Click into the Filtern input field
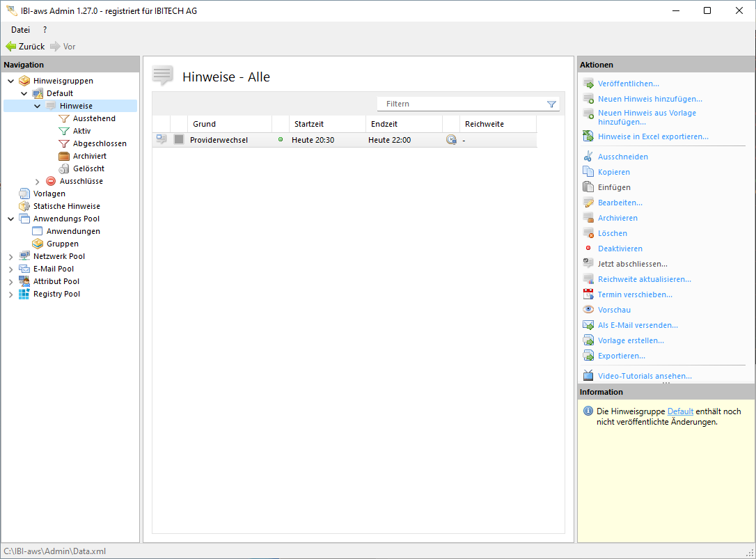The image size is (756, 559). tap(459, 104)
